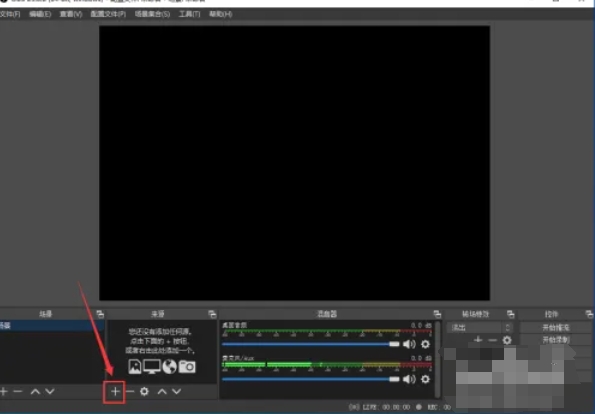Open mic/aux audio settings gear in mixer
The image size is (595, 414).
[425, 379]
